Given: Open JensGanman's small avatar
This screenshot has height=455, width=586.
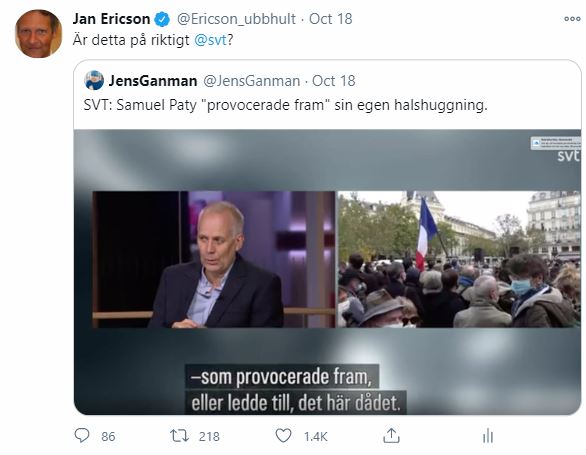Looking at the screenshot, I should [x=94, y=80].
